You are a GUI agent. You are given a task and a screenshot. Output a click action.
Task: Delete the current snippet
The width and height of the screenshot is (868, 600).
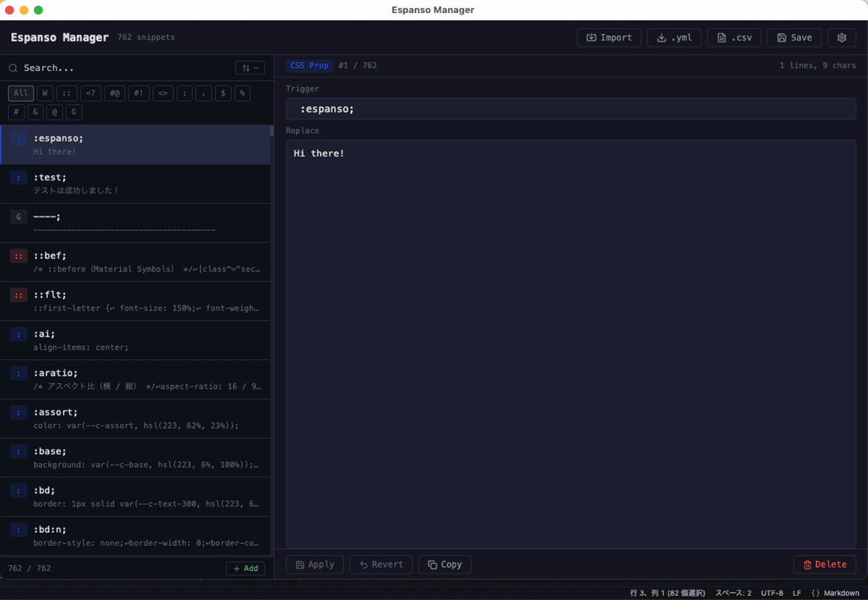click(x=825, y=565)
